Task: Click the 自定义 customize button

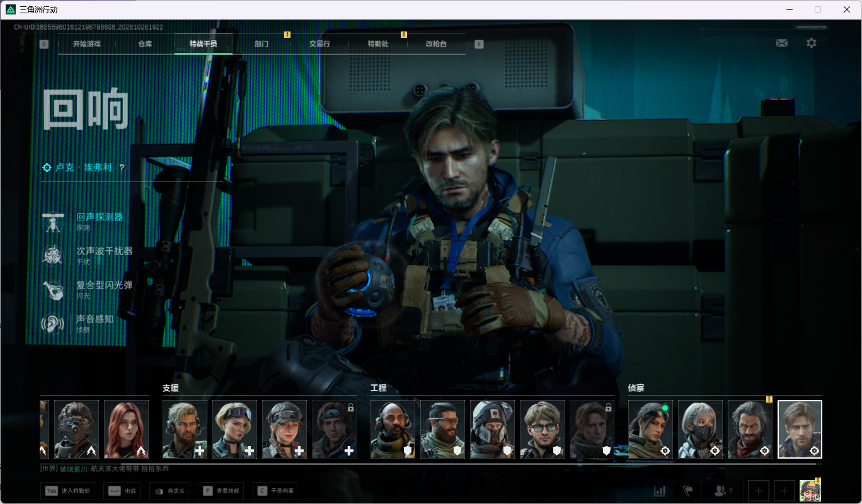Action: click(x=169, y=491)
